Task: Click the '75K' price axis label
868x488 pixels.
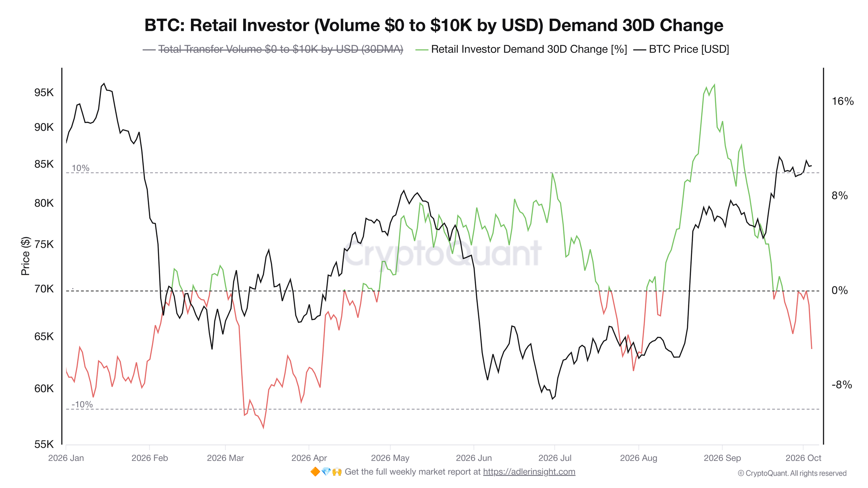Action: pyautogui.click(x=44, y=244)
